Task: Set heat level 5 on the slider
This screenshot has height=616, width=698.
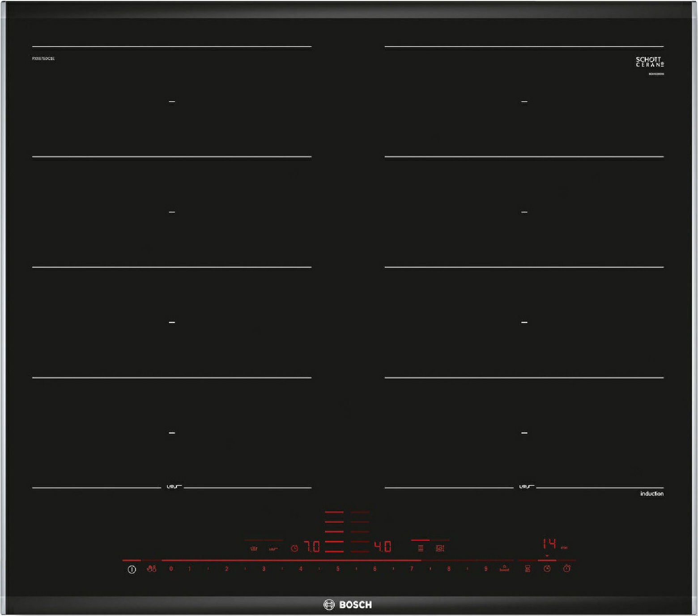Action: point(338,569)
